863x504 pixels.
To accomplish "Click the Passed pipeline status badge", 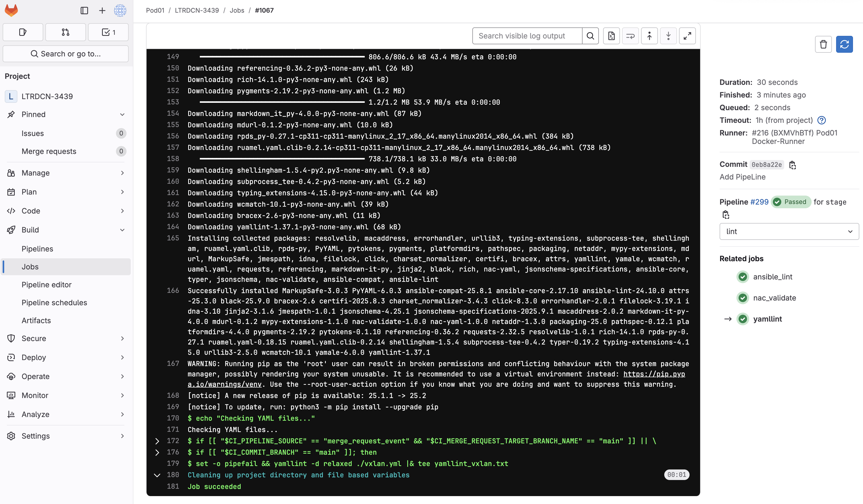I will click(791, 202).
